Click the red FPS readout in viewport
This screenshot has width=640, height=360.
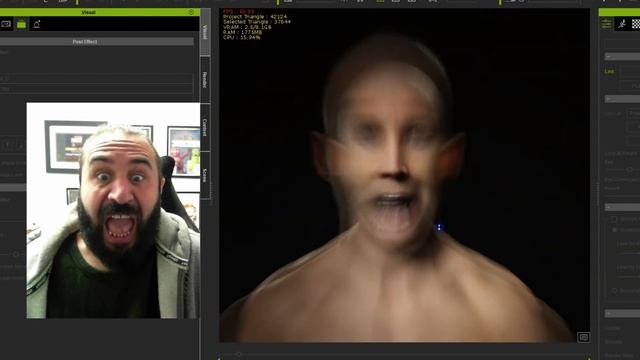pos(239,11)
